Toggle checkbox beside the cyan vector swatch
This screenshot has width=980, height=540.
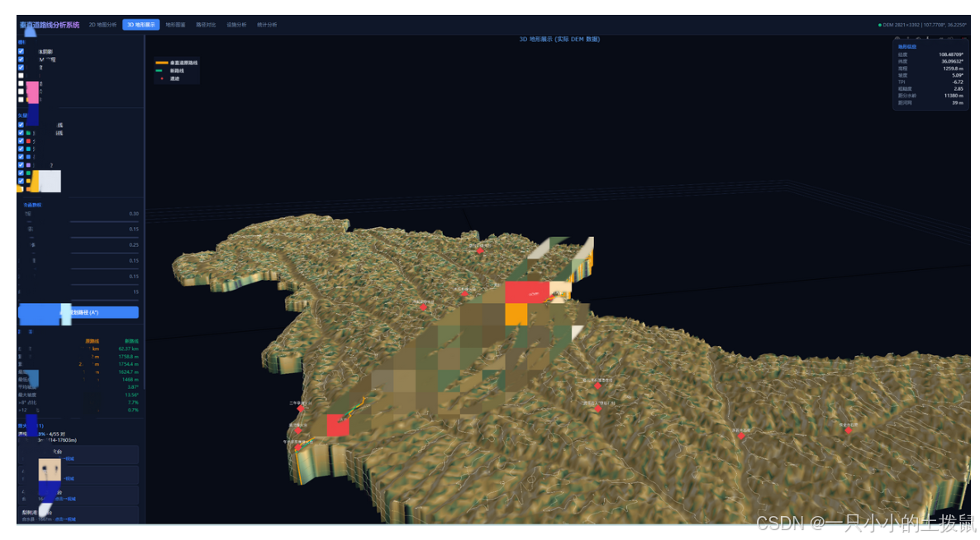[21, 149]
